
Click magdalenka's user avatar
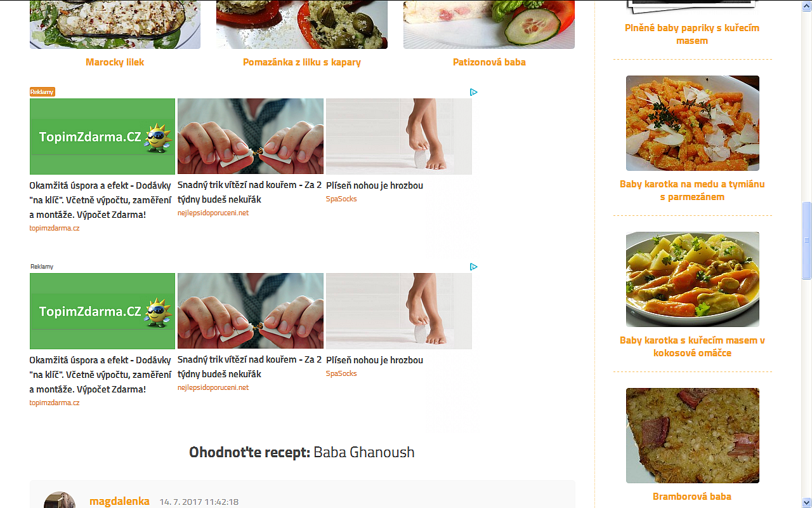[x=60, y=500]
